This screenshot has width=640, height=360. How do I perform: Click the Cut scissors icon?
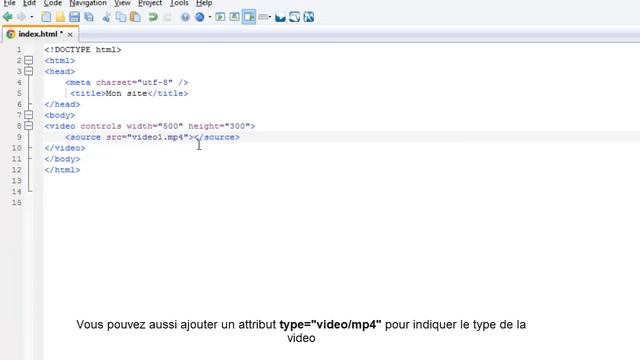[x=106, y=17]
